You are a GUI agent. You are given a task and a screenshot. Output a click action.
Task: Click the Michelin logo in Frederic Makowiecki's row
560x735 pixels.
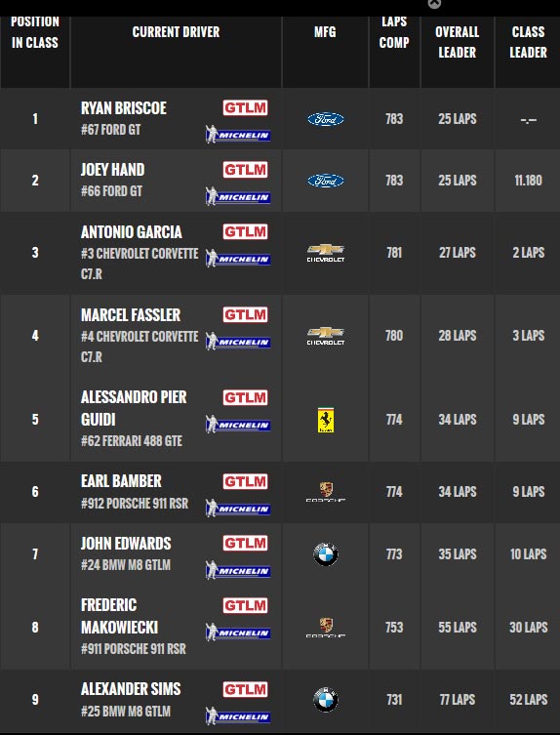238,633
